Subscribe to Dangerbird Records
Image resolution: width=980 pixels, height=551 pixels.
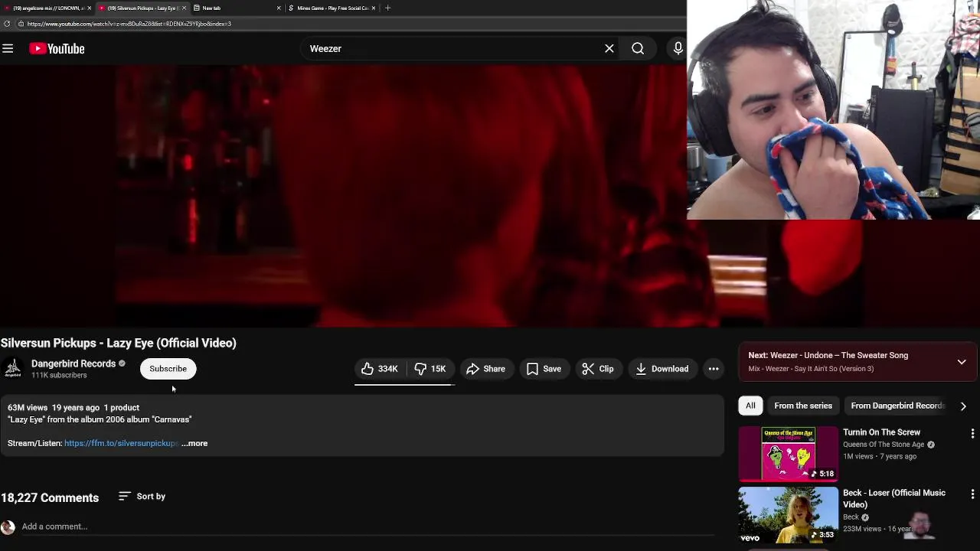(168, 369)
